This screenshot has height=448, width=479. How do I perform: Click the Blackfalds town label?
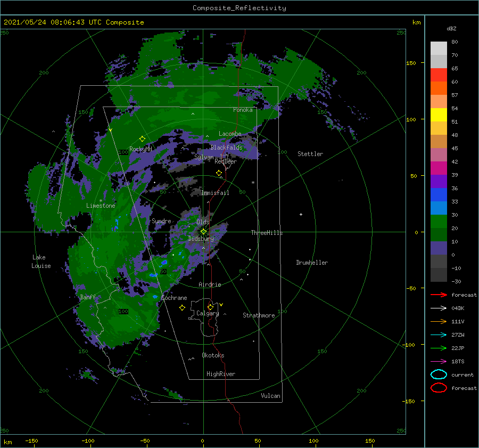click(226, 148)
